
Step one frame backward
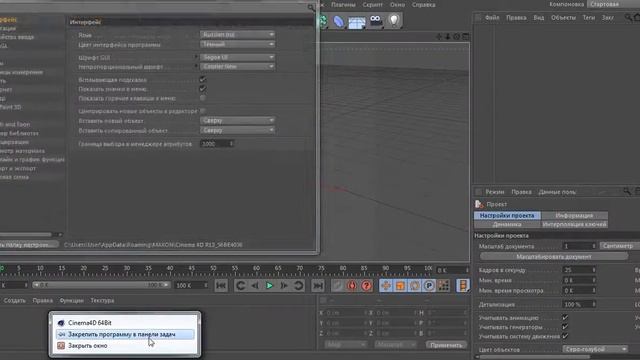click(255, 285)
